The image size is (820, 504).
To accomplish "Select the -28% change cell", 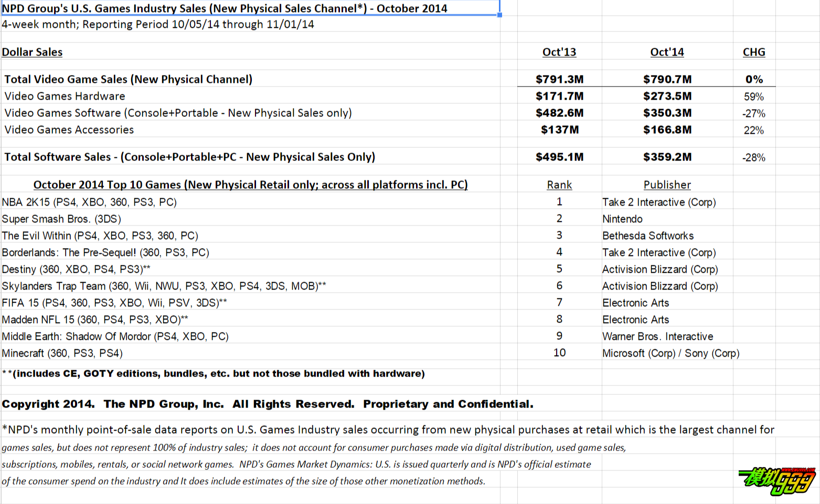I will [754, 157].
